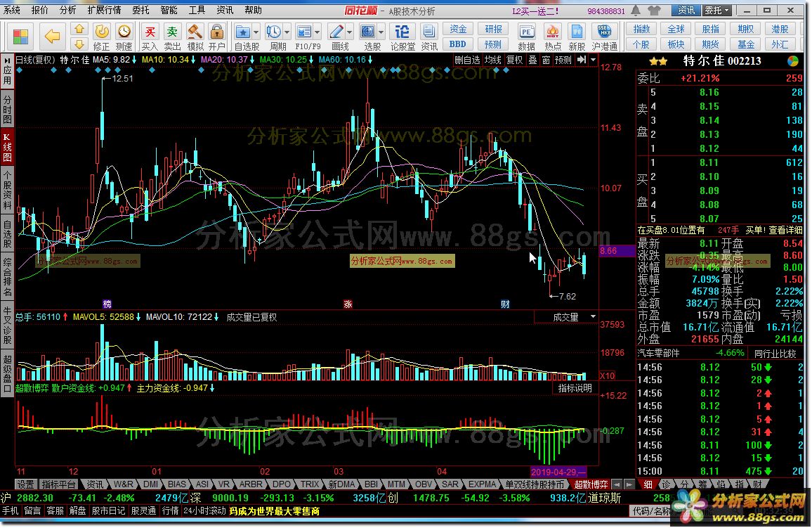This screenshot has height=528, width=812.
Task: Open the 论股堂 forum icon
Action: click(x=402, y=37)
